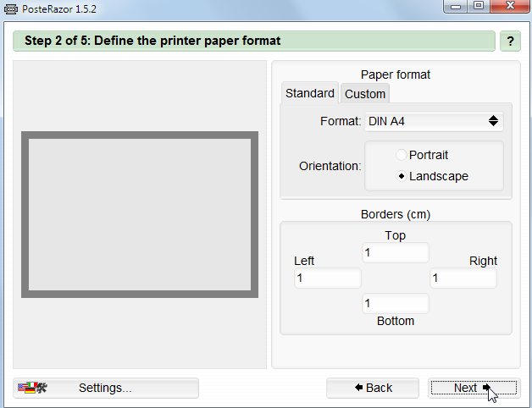The height and width of the screenshot is (408, 532).
Task: Click the landscape paper preview
Action: coord(140,215)
